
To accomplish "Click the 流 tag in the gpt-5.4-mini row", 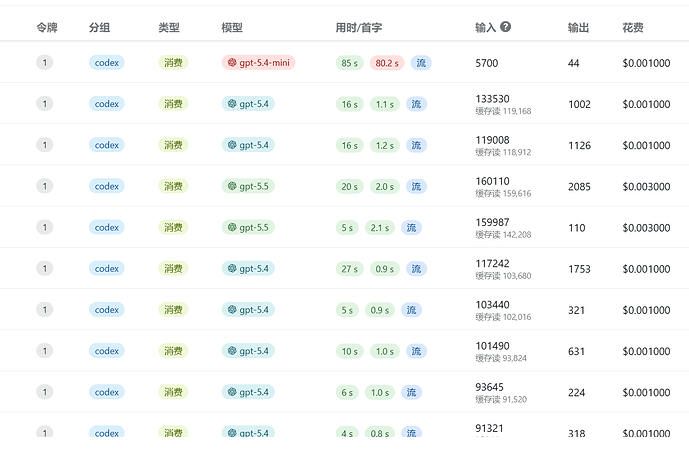I will pos(421,63).
